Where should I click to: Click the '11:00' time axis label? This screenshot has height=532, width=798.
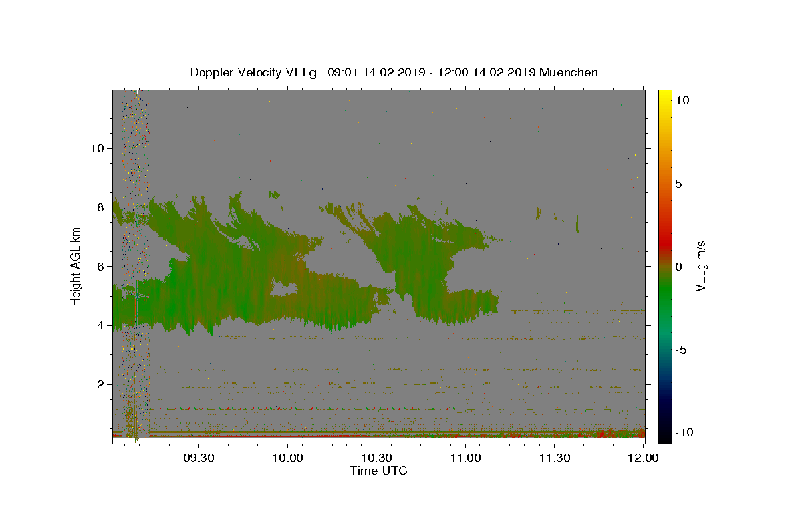pyautogui.click(x=465, y=458)
